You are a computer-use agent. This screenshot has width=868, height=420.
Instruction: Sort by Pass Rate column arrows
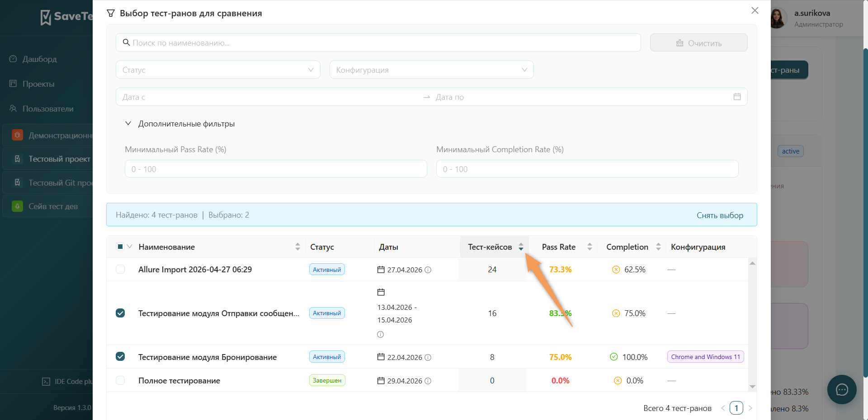point(590,247)
